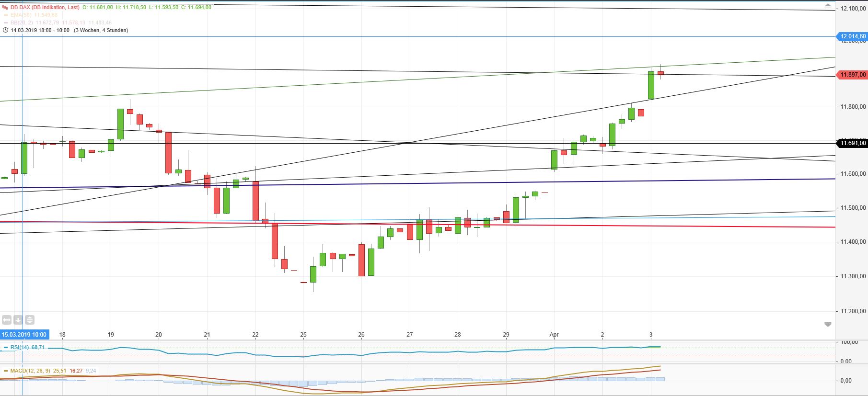Click the 11.800,00 price axis tick
The height and width of the screenshot is (396, 868).
click(x=853, y=107)
